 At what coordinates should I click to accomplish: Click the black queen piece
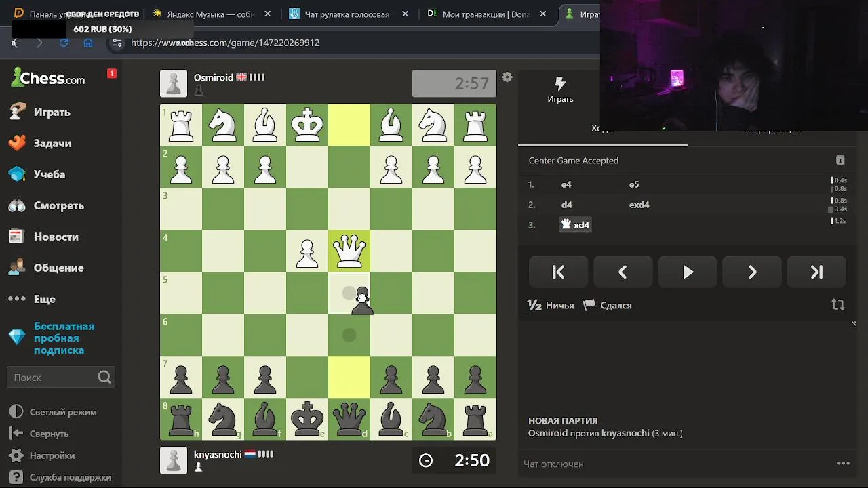pos(349,419)
